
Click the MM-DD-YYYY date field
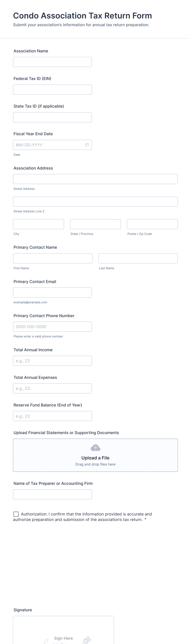pos(49,145)
